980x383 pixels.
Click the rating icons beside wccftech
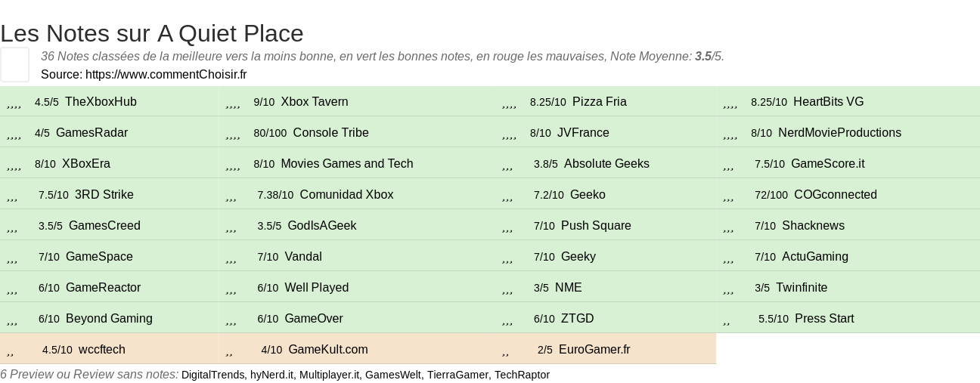click(x=11, y=351)
